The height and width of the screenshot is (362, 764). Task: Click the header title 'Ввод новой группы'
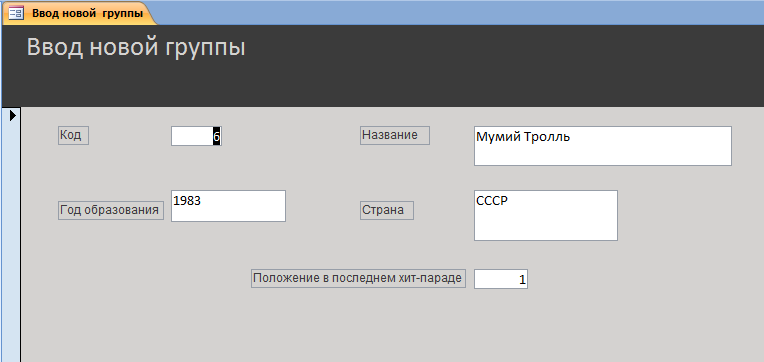coord(136,48)
